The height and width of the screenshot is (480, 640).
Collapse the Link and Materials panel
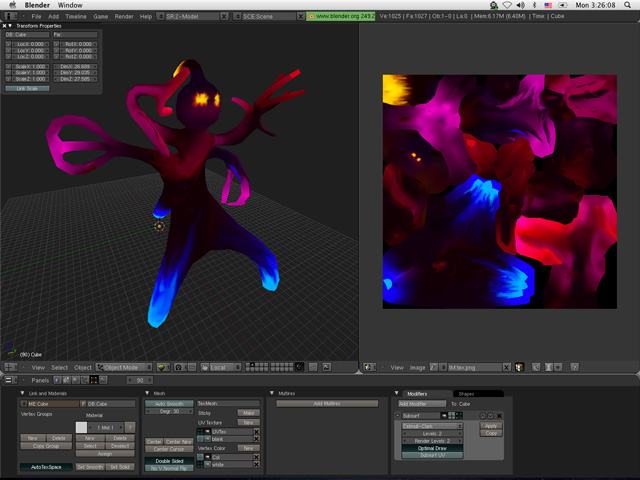click(22, 393)
